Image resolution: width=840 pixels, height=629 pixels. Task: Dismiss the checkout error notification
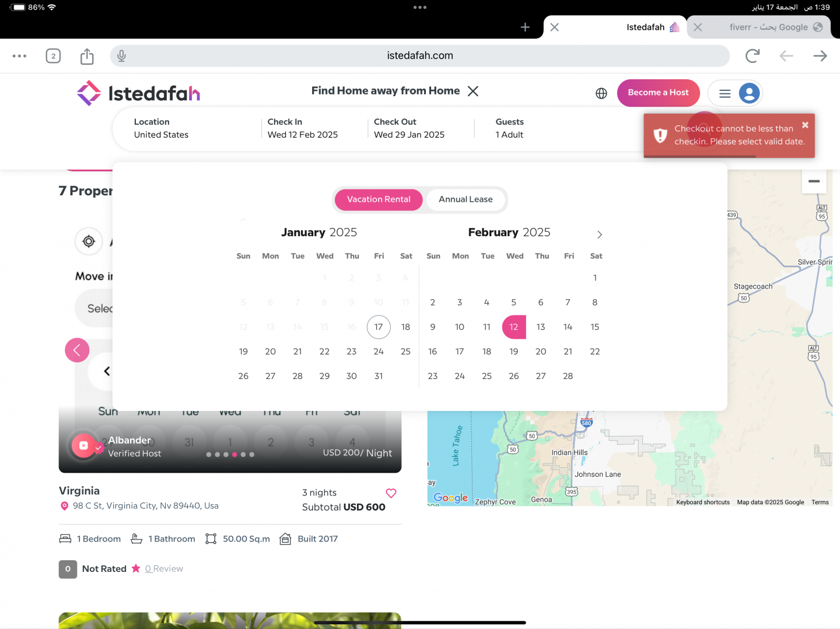(x=805, y=125)
